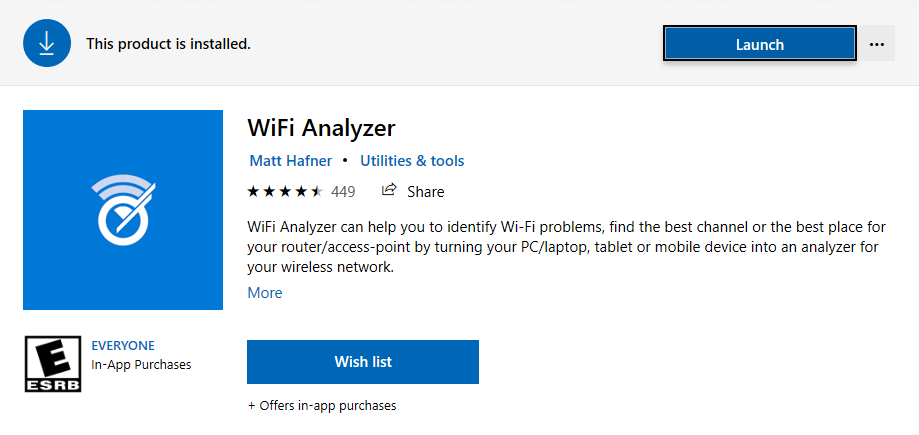The height and width of the screenshot is (435, 919).
Task: Open the three-dots more options menu
Action: 877,44
